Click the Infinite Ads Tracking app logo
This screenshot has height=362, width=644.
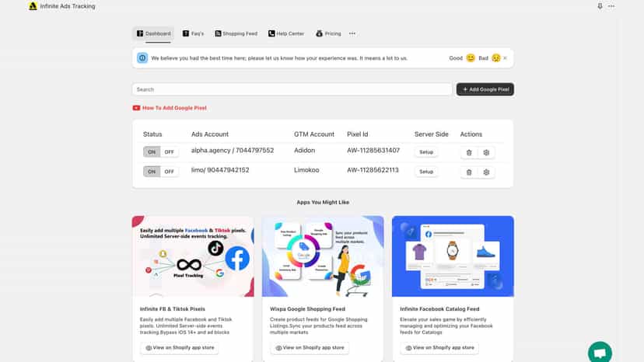coord(33,6)
